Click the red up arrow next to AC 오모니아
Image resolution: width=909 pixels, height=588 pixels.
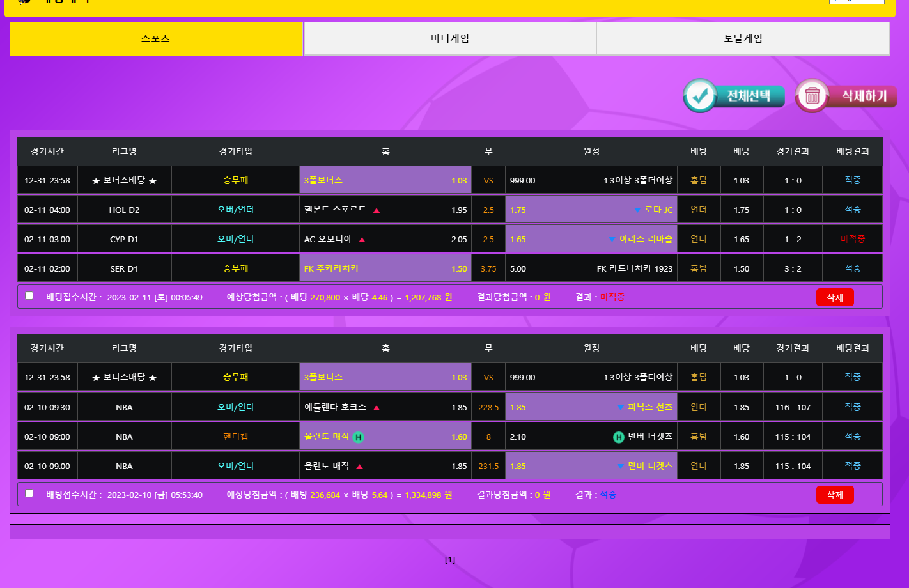click(x=362, y=240)
